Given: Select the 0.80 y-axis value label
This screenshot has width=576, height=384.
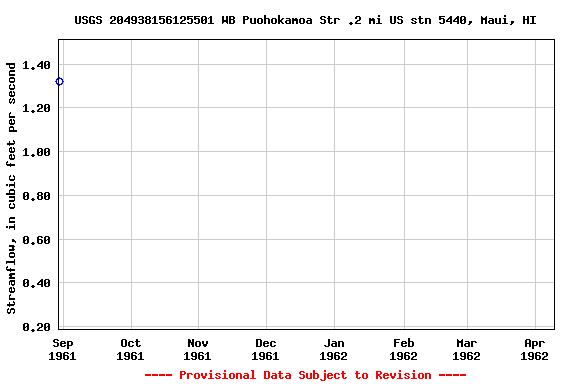Looking at the screenshot, I should [x=36, y=196].
